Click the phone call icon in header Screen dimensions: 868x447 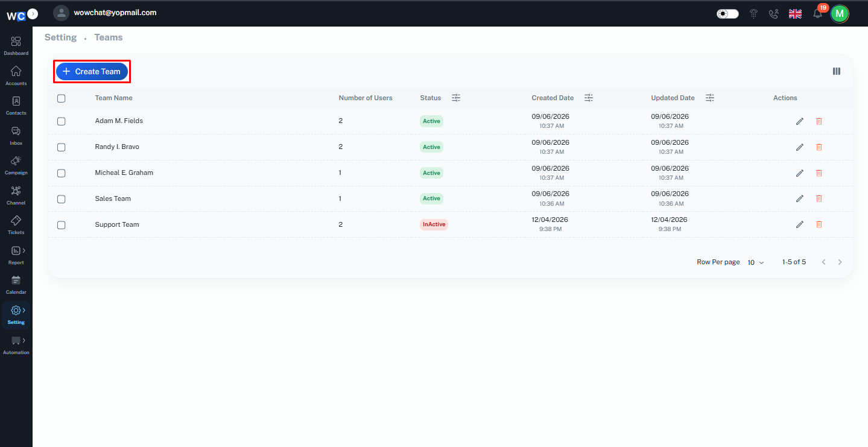click(774, 14)
